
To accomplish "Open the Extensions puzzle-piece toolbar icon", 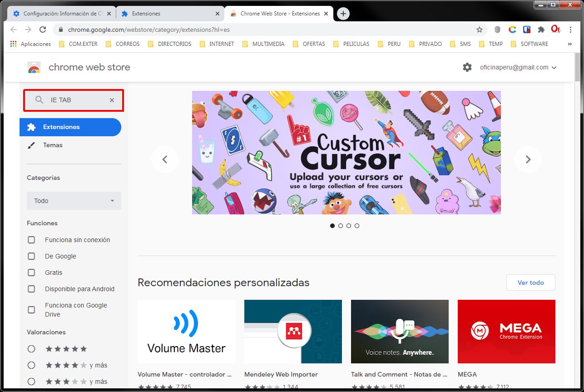I will point(541,30).
